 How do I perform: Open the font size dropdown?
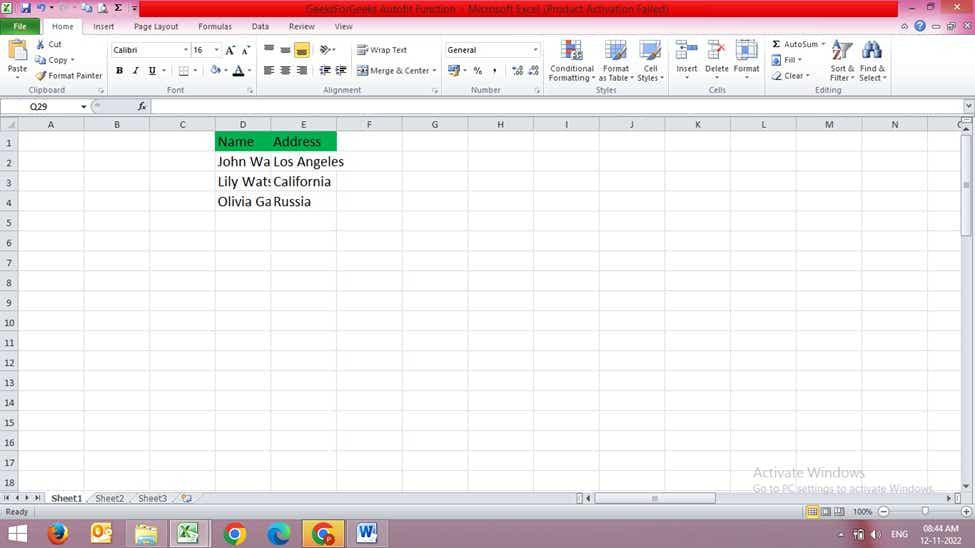pos(216,50)
